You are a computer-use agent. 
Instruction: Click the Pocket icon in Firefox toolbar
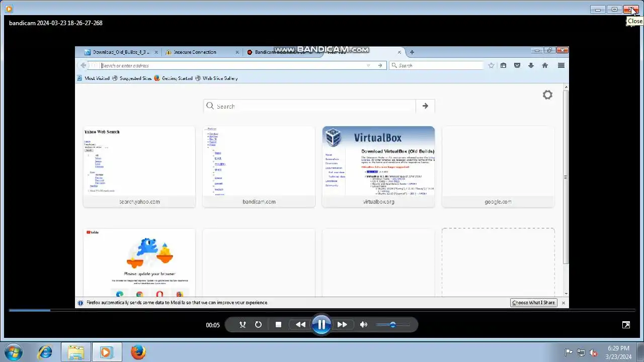517,65
